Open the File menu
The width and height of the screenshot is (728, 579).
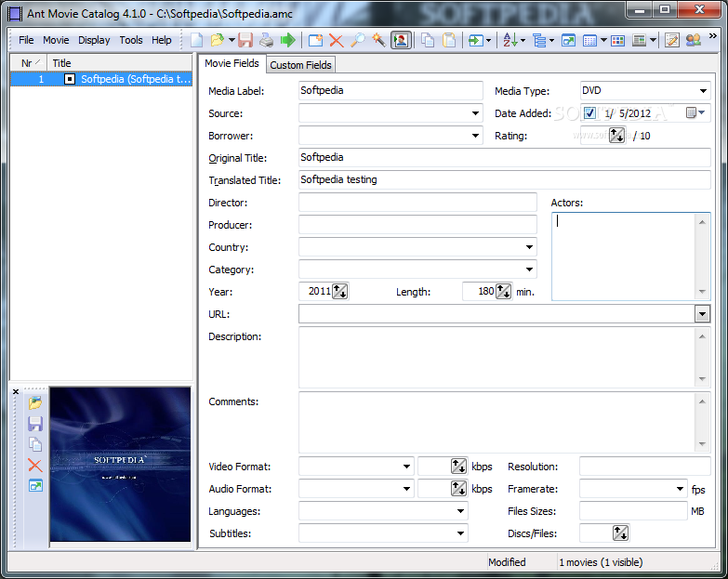point(26,40)
